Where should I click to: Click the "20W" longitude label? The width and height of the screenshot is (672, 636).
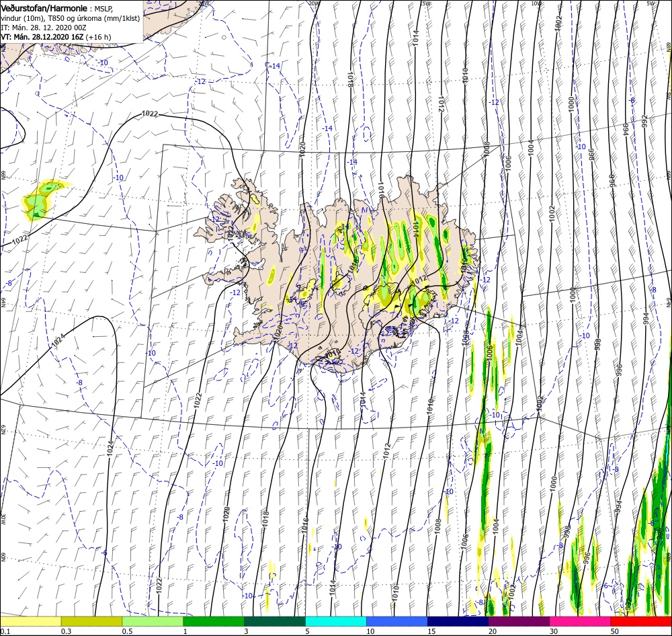314,3
